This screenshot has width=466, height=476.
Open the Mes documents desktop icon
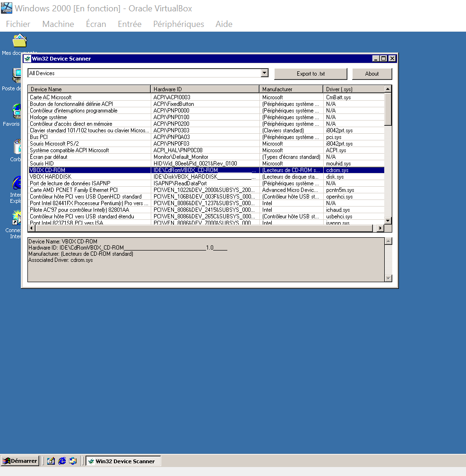coord(19,41)
